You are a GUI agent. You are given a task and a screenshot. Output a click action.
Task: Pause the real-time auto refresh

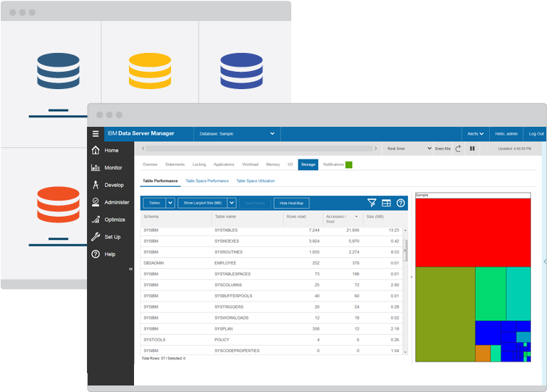tap(472, 149)
